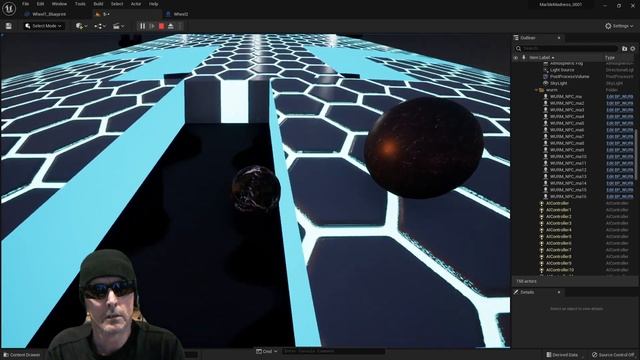Click the AIController1 icon in Outliner
Viewport: 640px width, 360px height.
click(542, 210)
